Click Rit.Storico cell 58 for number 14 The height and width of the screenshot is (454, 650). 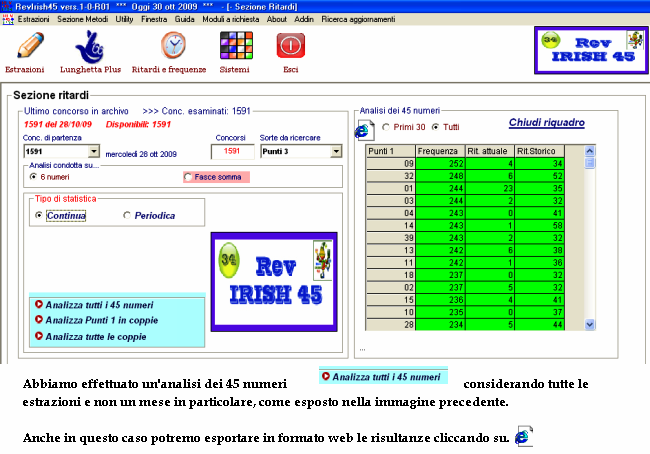[539, 226]
